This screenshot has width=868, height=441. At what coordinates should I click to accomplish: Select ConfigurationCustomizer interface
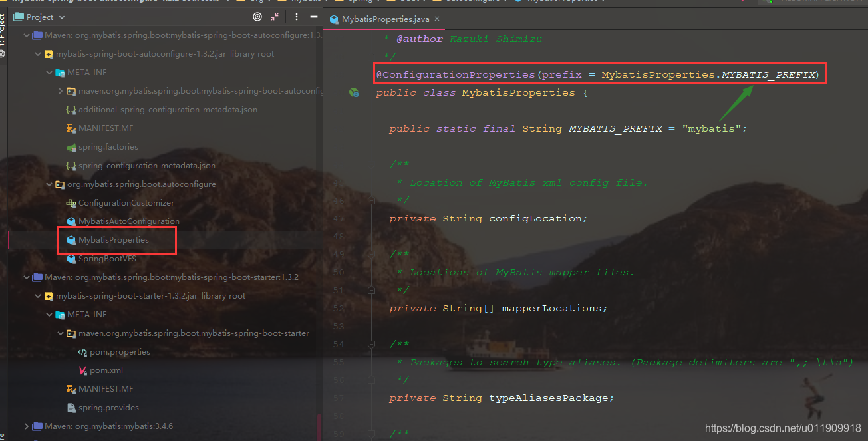(x=126, y=202)
